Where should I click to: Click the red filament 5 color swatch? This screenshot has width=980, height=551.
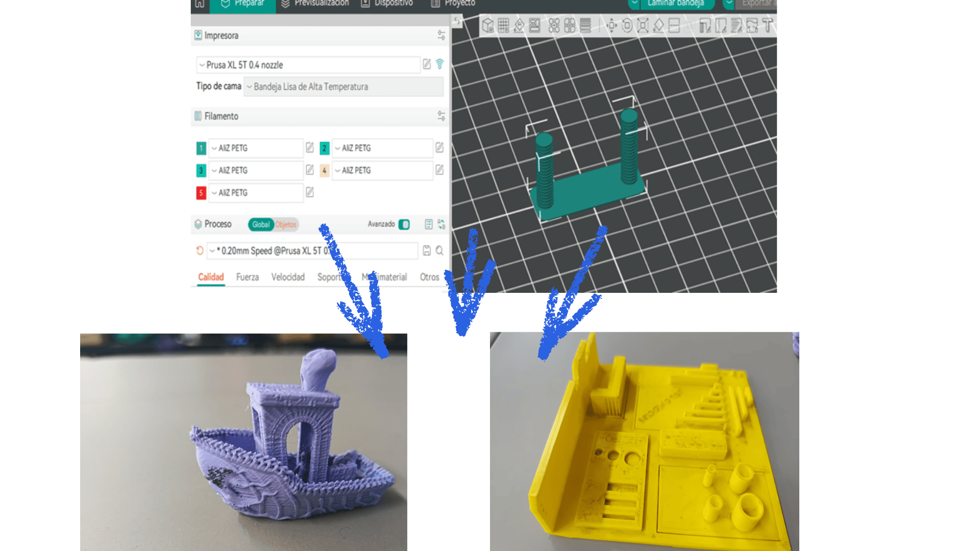coord(201,193)
